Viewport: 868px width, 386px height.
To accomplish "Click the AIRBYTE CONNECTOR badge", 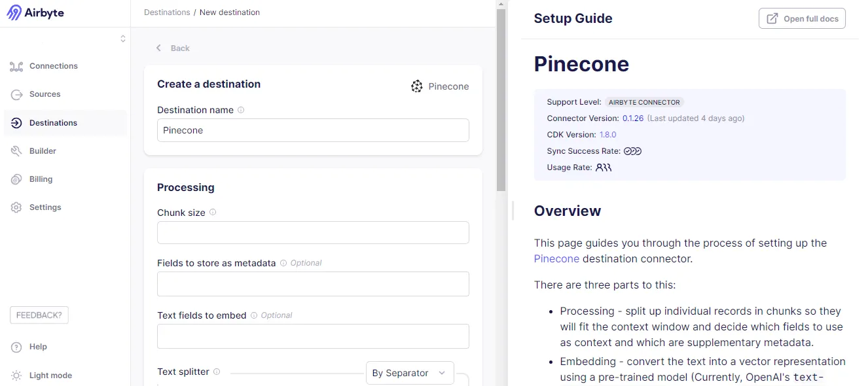I will (644, 102).
